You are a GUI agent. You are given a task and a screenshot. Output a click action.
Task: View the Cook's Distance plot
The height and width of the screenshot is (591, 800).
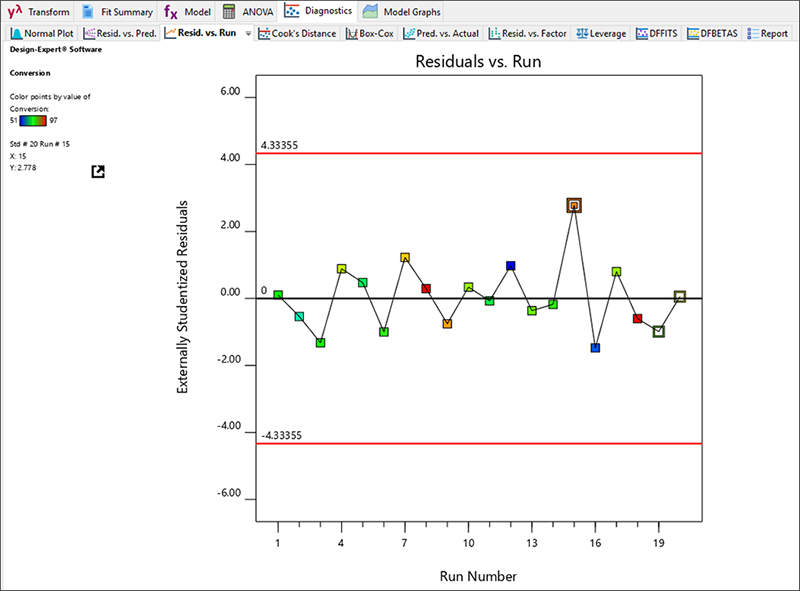point(297,33)
